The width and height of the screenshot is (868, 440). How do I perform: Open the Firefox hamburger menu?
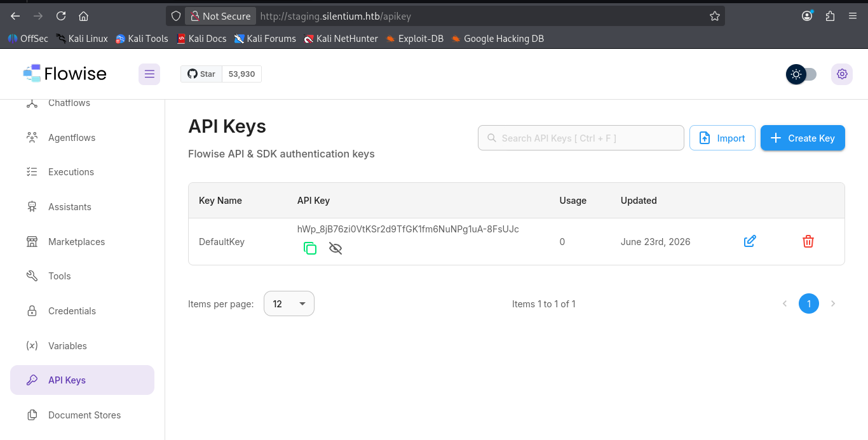tap(853, 16)
